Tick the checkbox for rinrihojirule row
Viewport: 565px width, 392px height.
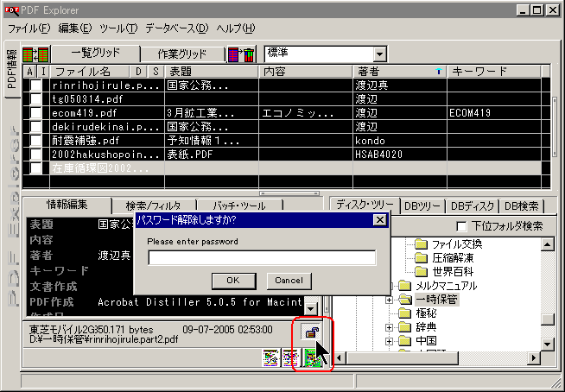point(36,86)
